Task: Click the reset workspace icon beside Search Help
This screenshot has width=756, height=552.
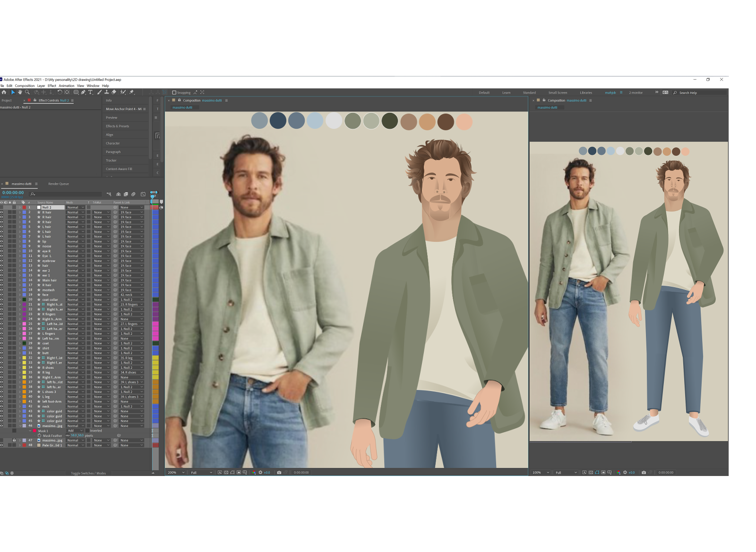Action: [x=665, y=93]
